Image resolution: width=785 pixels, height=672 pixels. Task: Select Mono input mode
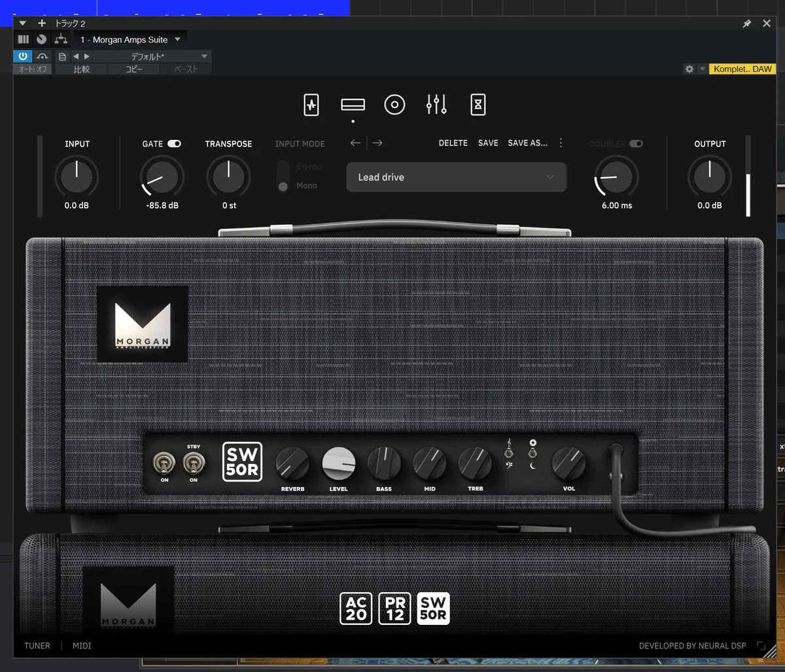tap(307, 186)
